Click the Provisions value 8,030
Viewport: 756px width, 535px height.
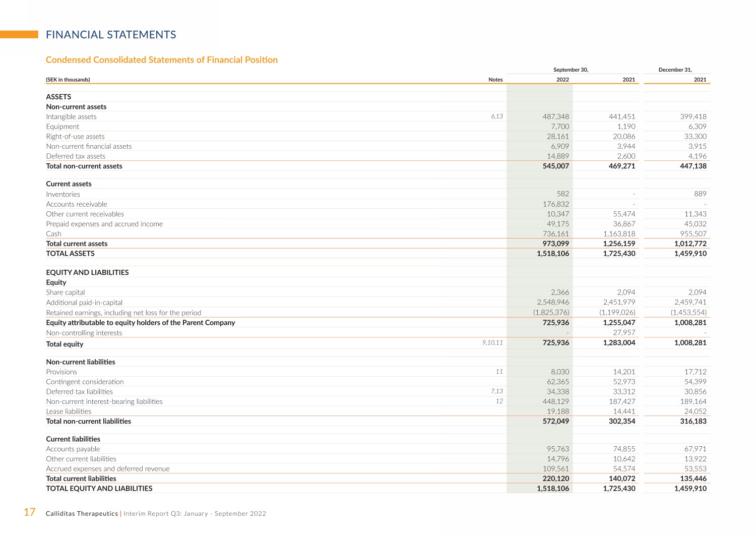[x=560, y=372]
